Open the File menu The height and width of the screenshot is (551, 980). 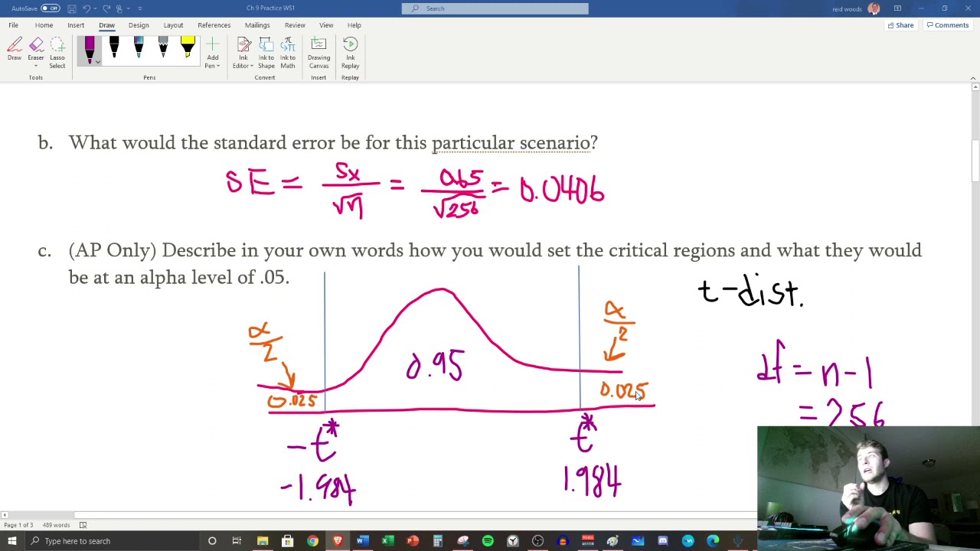coord(14,25)
